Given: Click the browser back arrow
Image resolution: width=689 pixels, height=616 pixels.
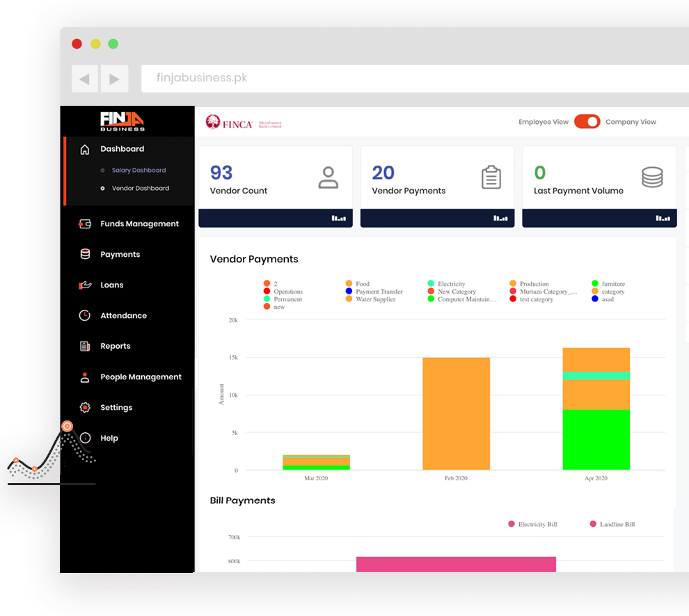Looking at the screenshot, I should point(85,79).
